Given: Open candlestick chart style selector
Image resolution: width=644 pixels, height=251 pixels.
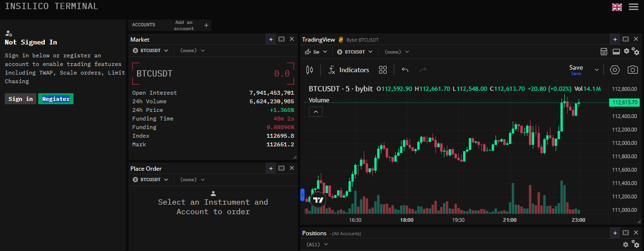Looking at the screenshot, I should pos(309,70).
